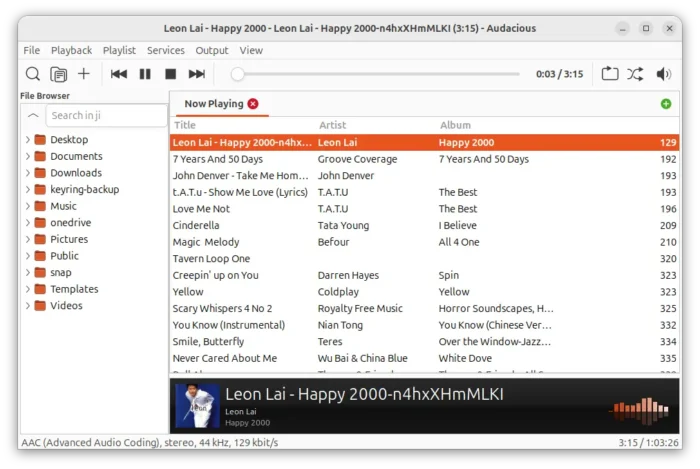Screen dimensions: 700x469
Task: Click the Coldplay artist cell
Action: pyautogui.click(x=338, y=292)
